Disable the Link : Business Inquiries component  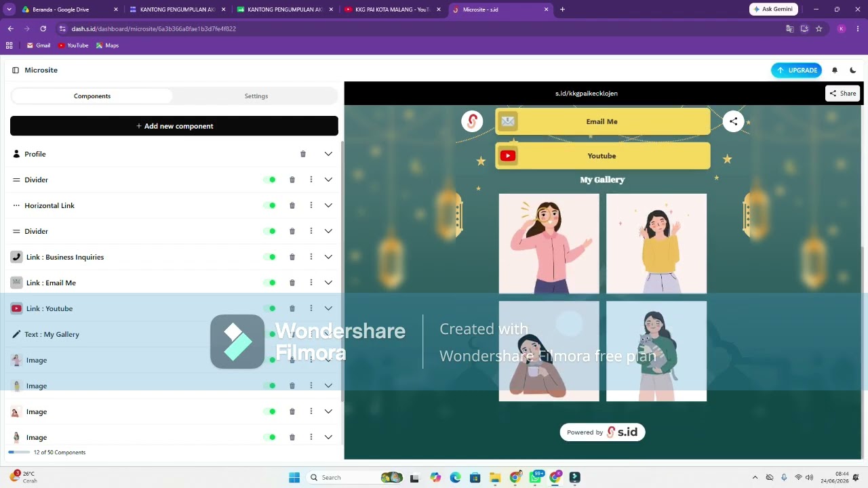270,257
